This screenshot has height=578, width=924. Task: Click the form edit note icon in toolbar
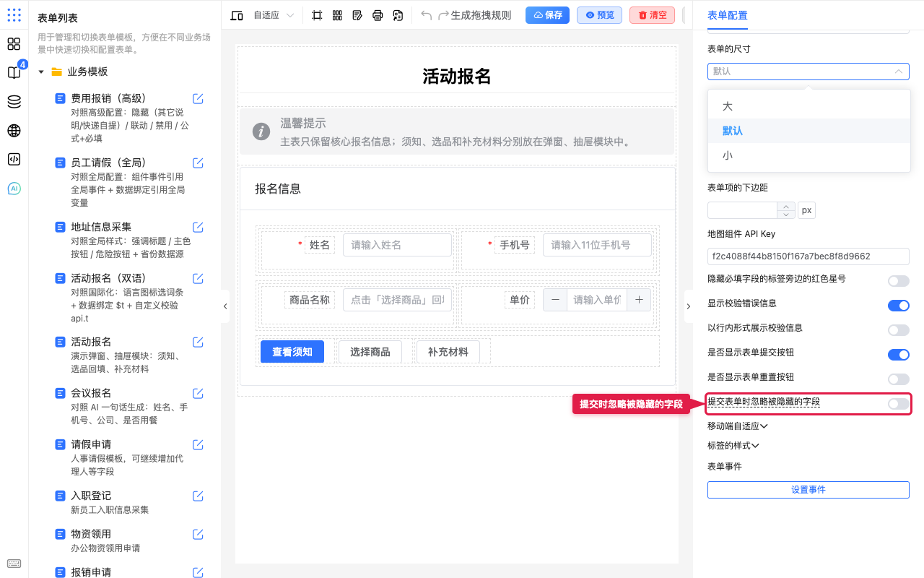pyautogui.click(x=357, y=15)
